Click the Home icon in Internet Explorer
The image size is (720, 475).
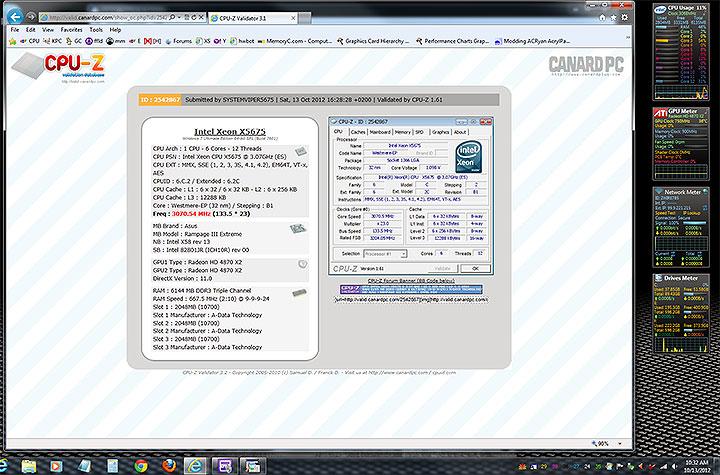click(x=602, y=17)
